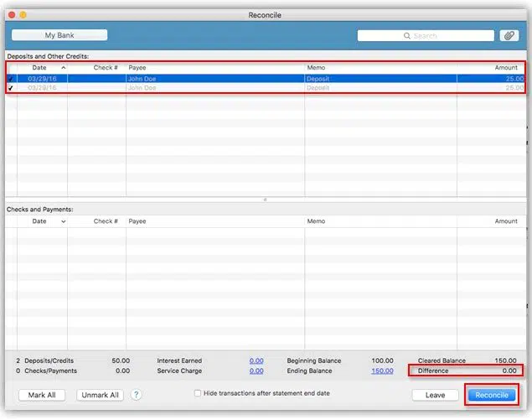
Task: Minimize the Reconcile window
Action: click(x=23, y=14)
